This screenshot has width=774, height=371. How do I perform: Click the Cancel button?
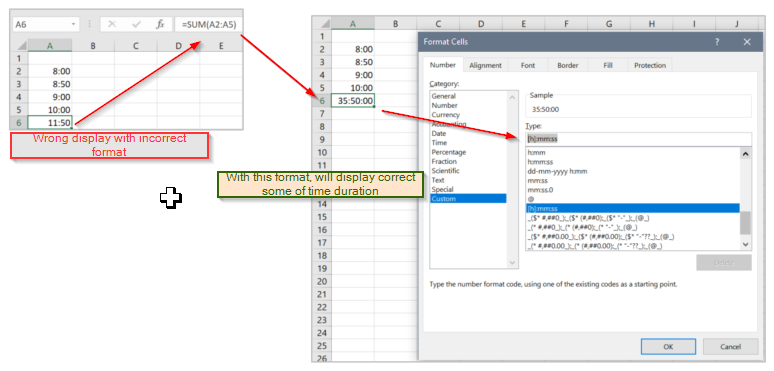click(x=730, y=346)
